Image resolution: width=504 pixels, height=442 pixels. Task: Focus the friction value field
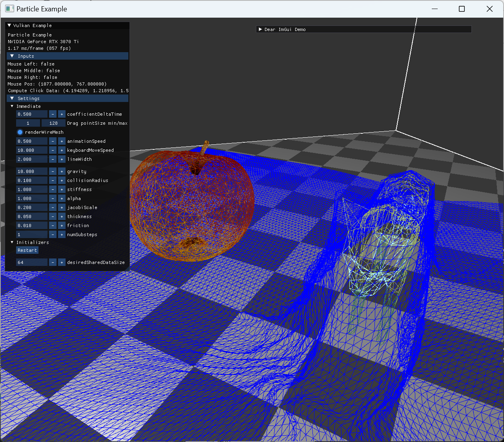(x=32, y=226)
